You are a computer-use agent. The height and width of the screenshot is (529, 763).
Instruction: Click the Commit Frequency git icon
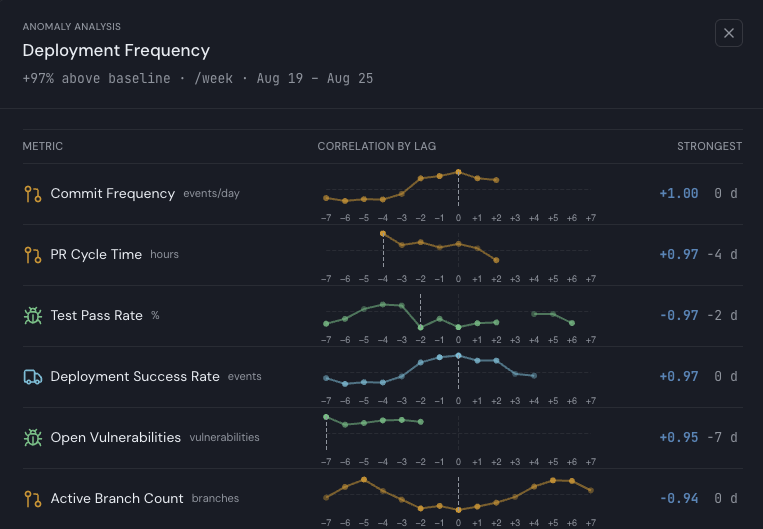click(33, 194)
